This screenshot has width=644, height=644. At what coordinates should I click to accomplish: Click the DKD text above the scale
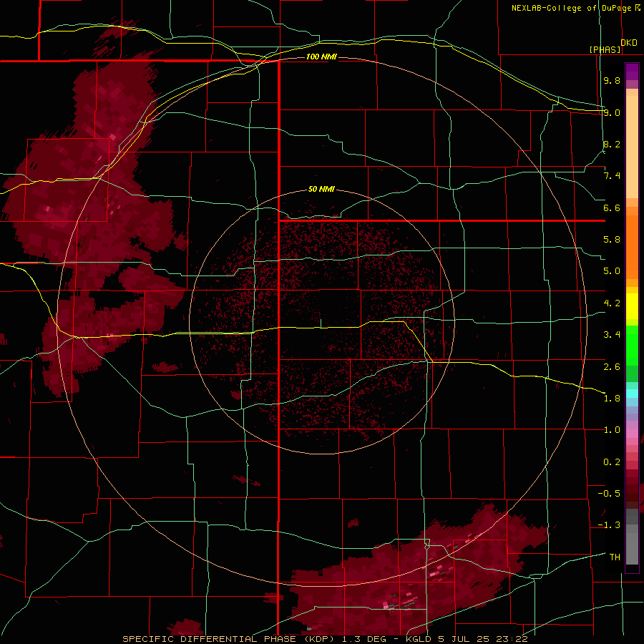[629, 43]
